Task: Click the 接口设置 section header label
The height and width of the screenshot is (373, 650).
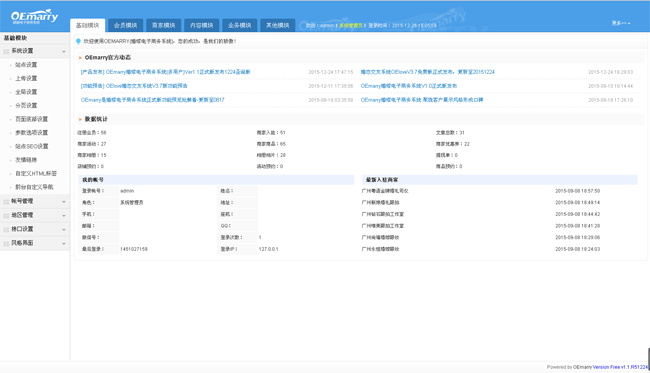Action: pyautogui.click(x=22, y=229)
